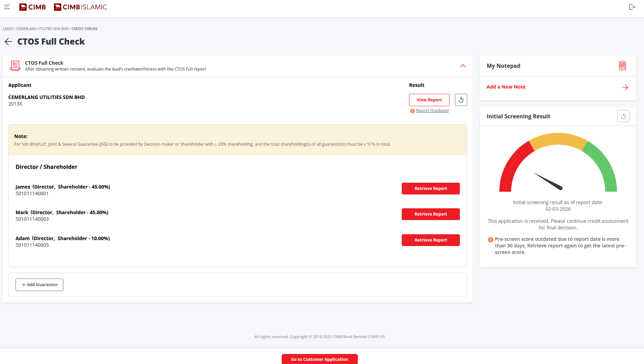Click ID number 501011140001
Image resolution: width=644 pixels, height=364 pixels.
click(32, 193)
